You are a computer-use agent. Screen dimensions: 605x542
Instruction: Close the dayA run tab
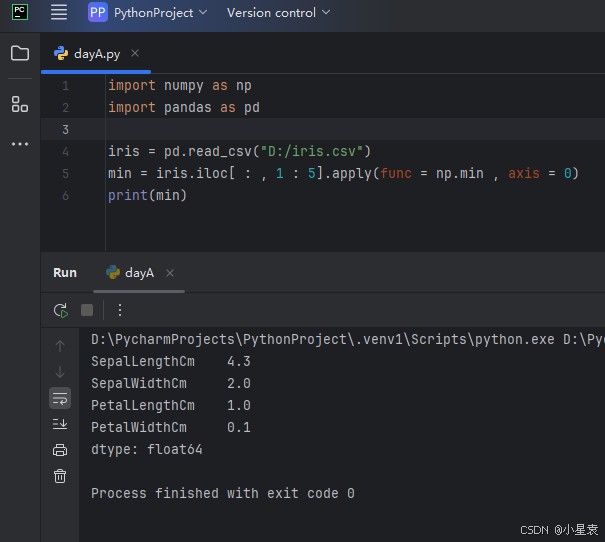click(170, 273)
